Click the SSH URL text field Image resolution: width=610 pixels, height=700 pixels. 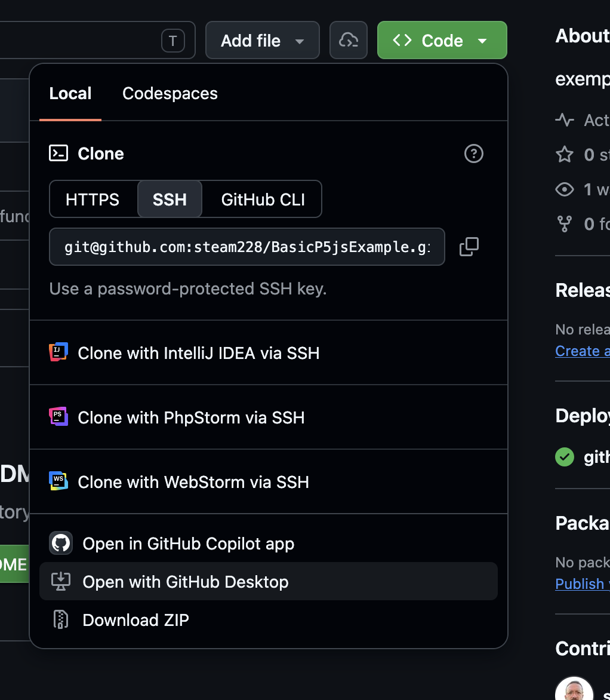[x=247, y=247]
